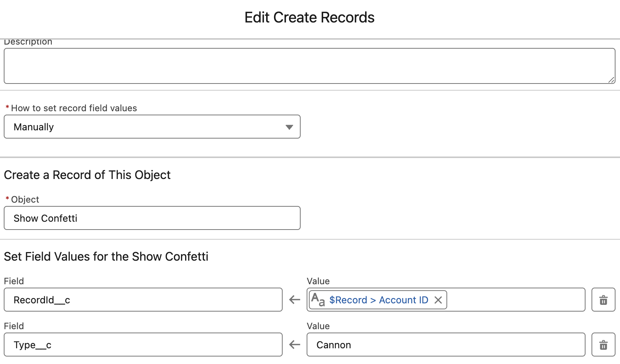Viewport: 620px width, 364px height.
Task: Select the Field input containing Type__c
Action: pos(142,345)
